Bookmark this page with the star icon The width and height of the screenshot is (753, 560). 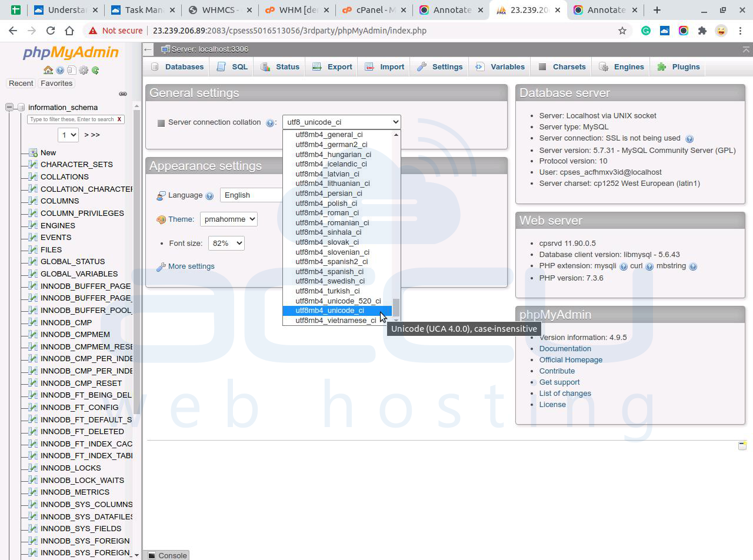pos(622,31)
